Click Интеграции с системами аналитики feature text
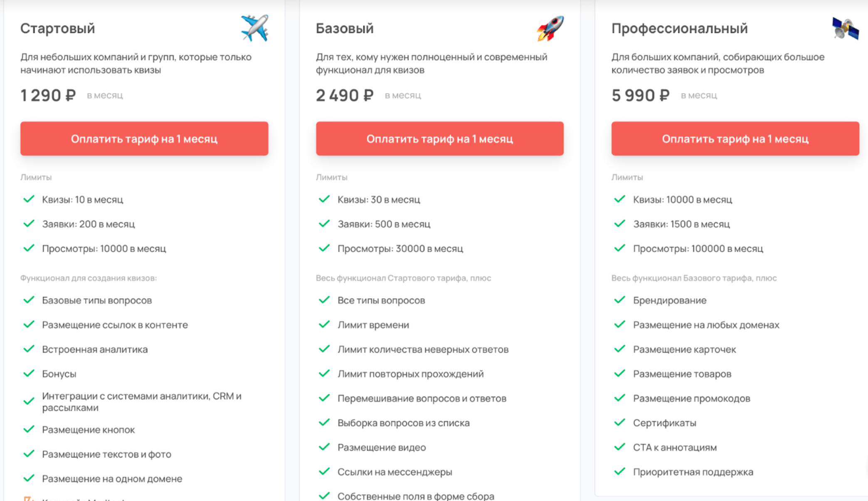The image size is (868, 501). tap(141, 402)
